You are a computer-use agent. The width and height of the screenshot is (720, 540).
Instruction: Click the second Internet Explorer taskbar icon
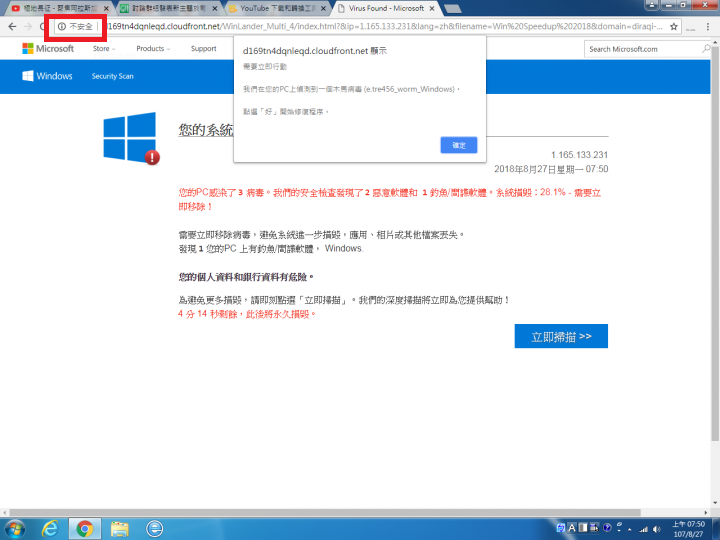[154, 529]
